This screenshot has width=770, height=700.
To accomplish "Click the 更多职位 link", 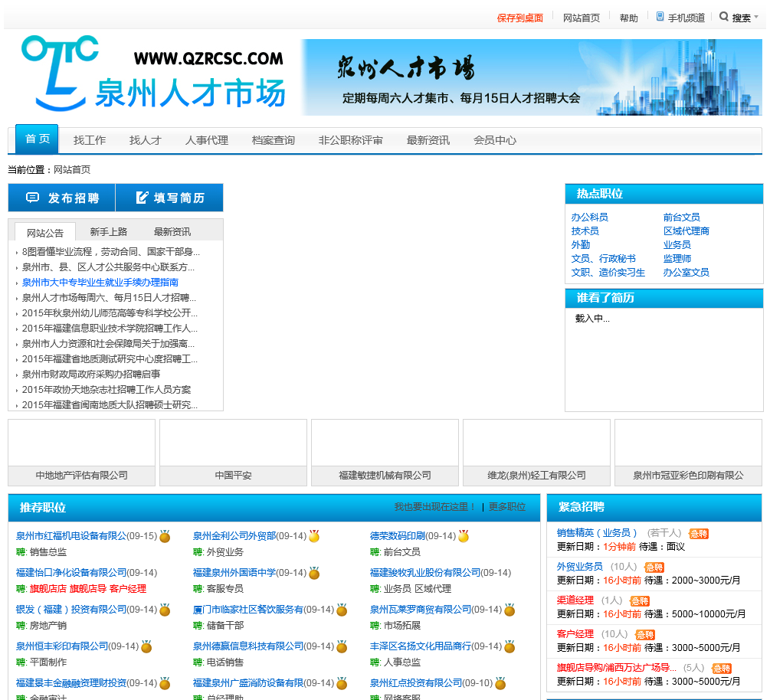I will pyautogui.click(x=506, y=506).
